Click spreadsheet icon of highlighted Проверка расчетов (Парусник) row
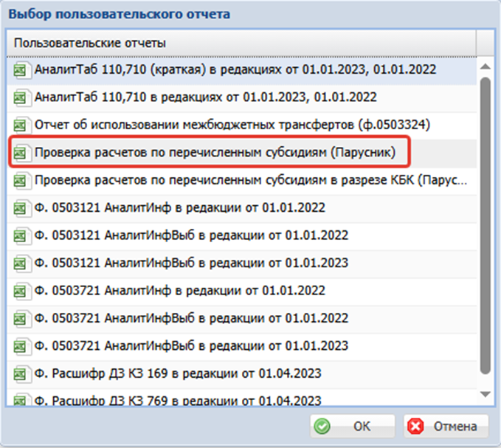501x448 pixels. tap(21, 153)
